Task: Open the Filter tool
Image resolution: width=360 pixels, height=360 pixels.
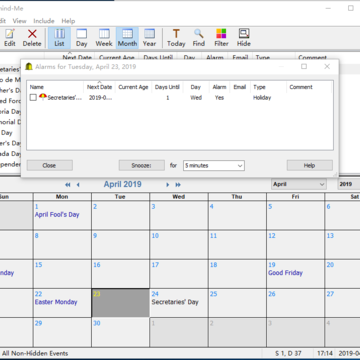Action: (221, 38)
